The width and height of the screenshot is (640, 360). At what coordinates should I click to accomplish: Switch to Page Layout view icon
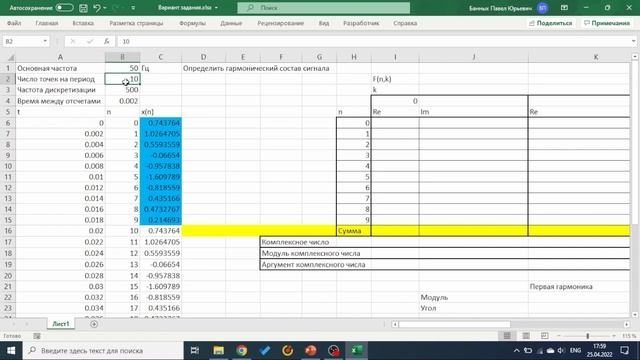click(526, 336)
